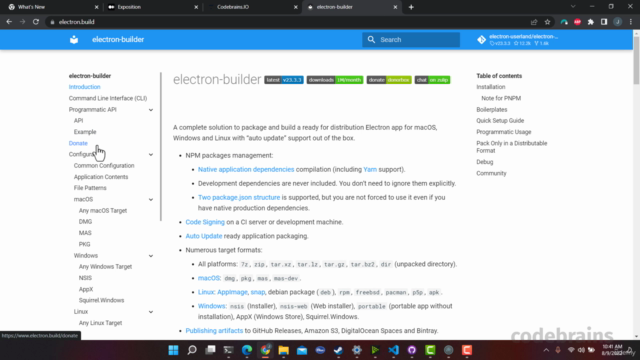Open the Yarn link
Screen dimensions: 640x360
(x=370, y=169)
